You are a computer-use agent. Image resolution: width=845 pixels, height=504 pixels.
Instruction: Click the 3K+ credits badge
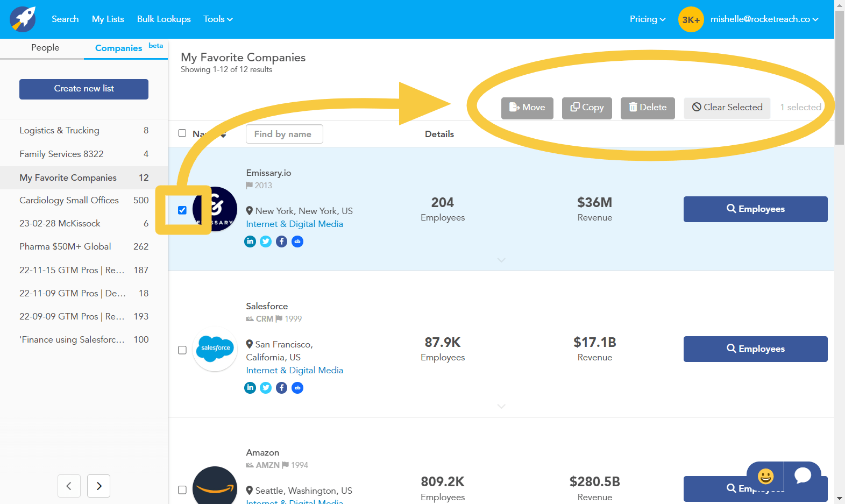691,19
